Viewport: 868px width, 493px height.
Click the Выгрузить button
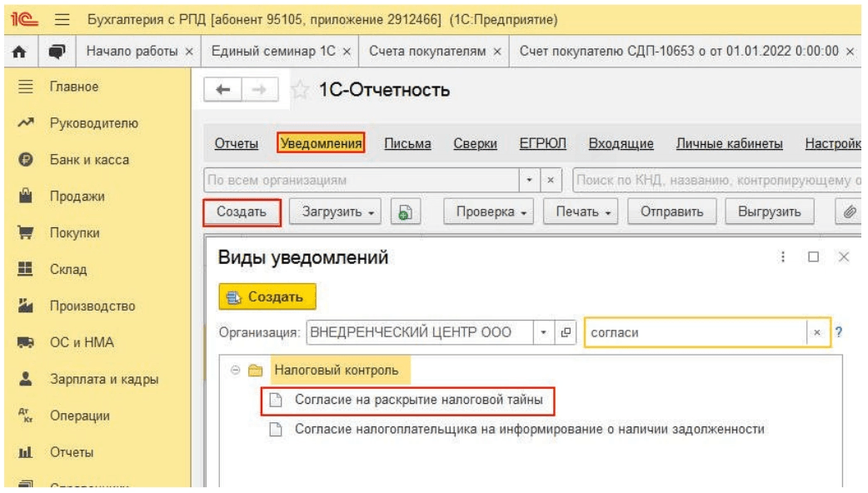[x=769, y=212]
